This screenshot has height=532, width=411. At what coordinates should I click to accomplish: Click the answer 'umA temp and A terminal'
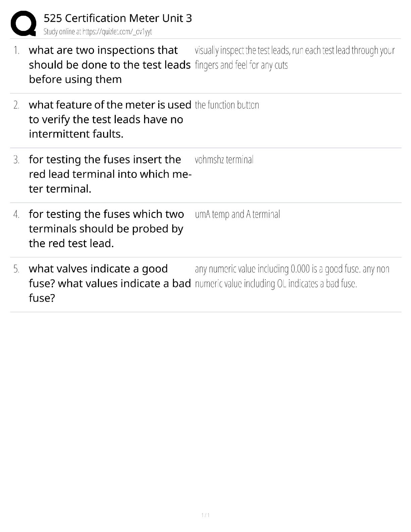tap(237, 214)
